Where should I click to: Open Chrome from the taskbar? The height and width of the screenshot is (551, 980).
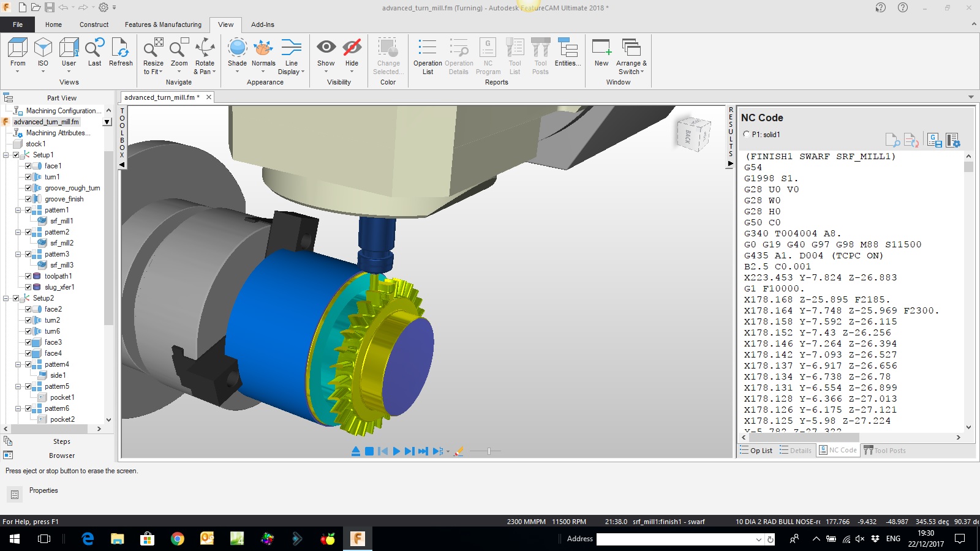(178, 539)
